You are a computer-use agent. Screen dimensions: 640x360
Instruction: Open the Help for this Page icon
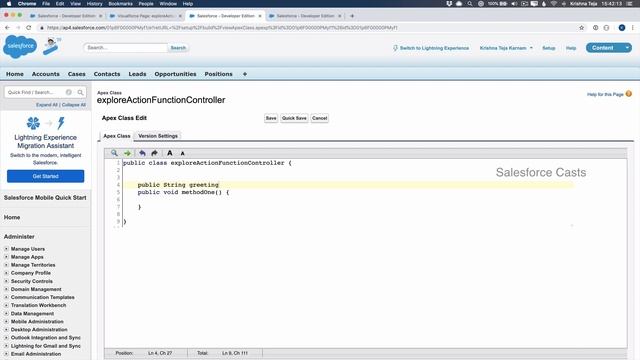point(629,94)
